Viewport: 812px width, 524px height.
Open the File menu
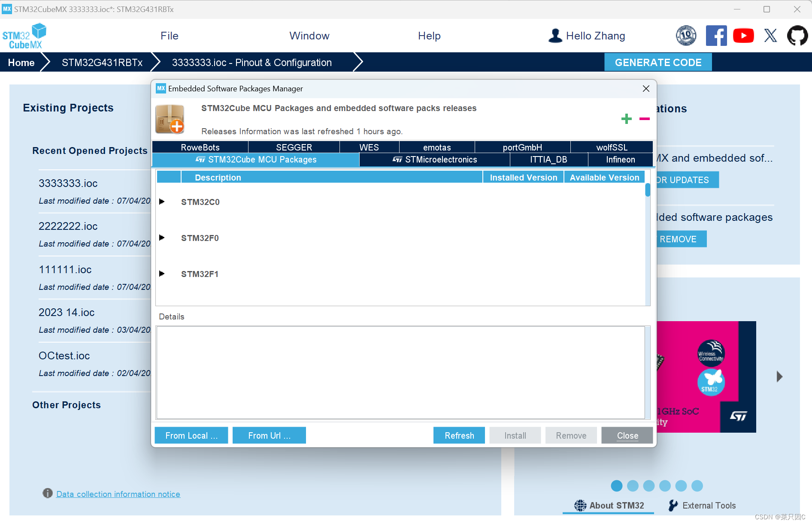170,36
